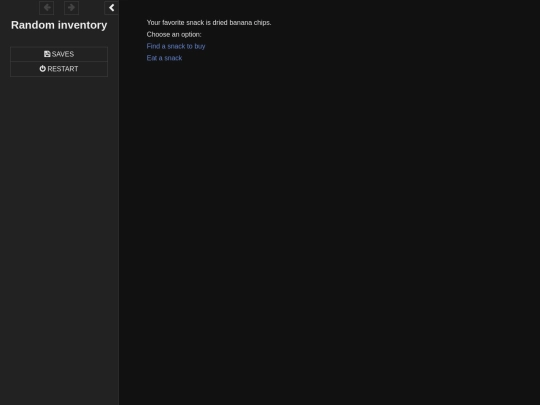Screen dimensions: 540x405
Task: Select the 'Random inventory' story title
Action: pos(59,25)
